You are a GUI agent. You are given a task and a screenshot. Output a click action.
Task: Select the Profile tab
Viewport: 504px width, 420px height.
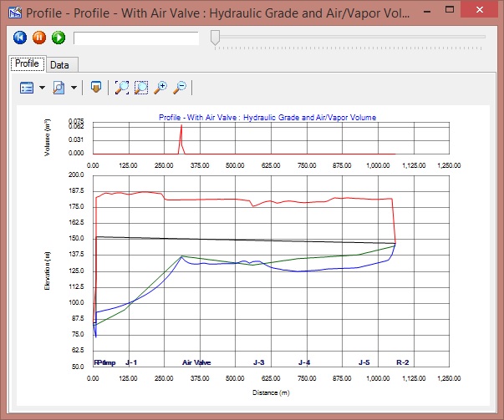click(27, 63)
